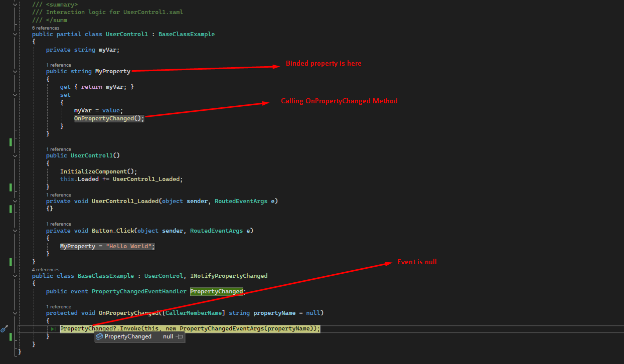Click the green change bar beside InitializeComponent
Viewport: 624px width, 364px height.
coord(11,187)
